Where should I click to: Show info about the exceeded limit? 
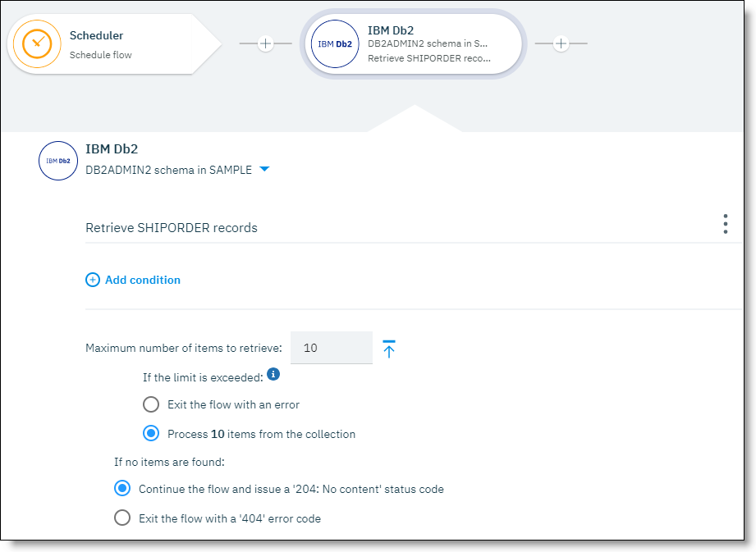(273, 375)
